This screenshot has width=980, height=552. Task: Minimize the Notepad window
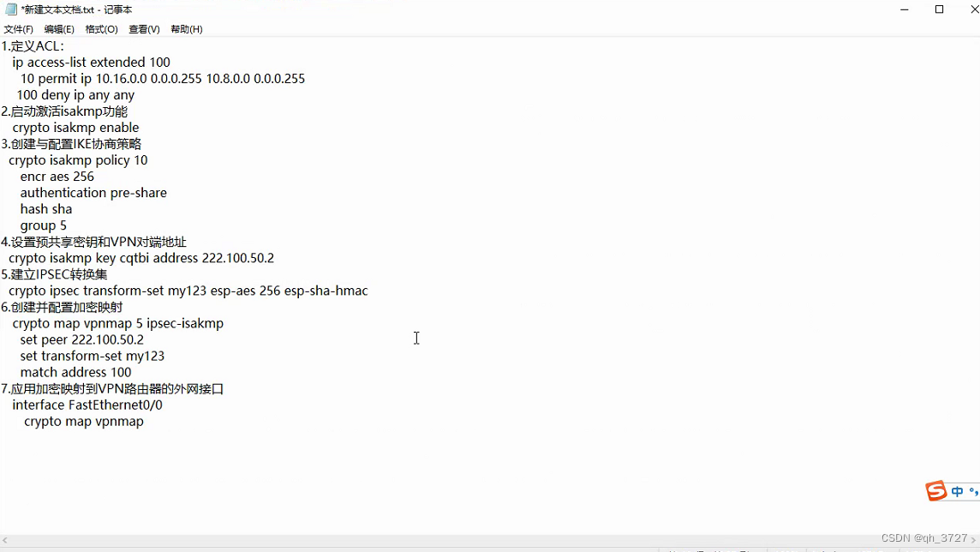tap(905, 9)
